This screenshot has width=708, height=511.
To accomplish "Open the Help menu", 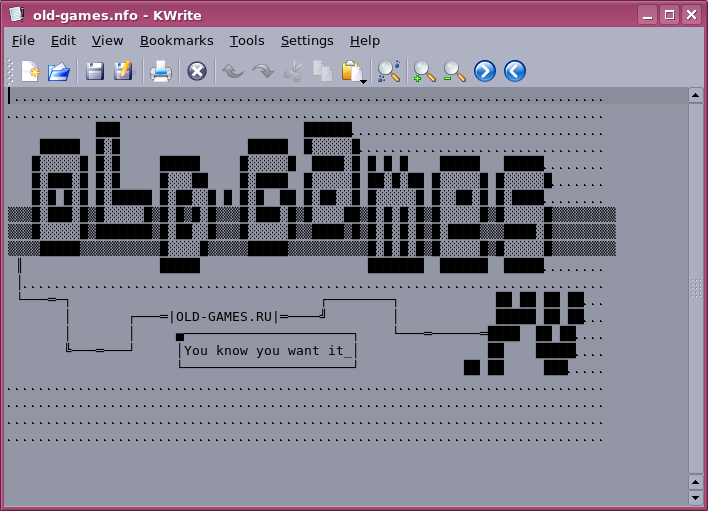I will (365, 41).
